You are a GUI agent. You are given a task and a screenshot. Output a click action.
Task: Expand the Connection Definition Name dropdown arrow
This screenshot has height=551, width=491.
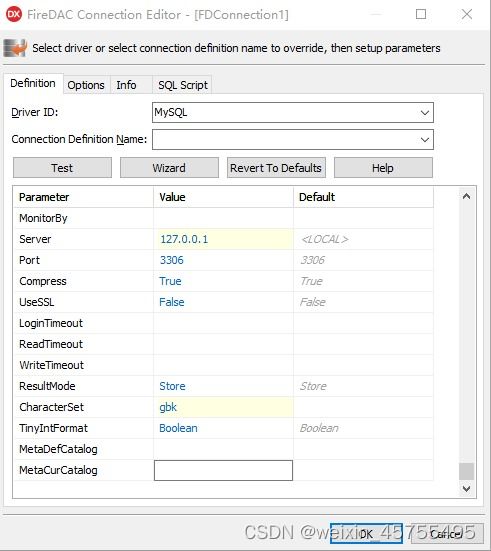coord(425,140)
